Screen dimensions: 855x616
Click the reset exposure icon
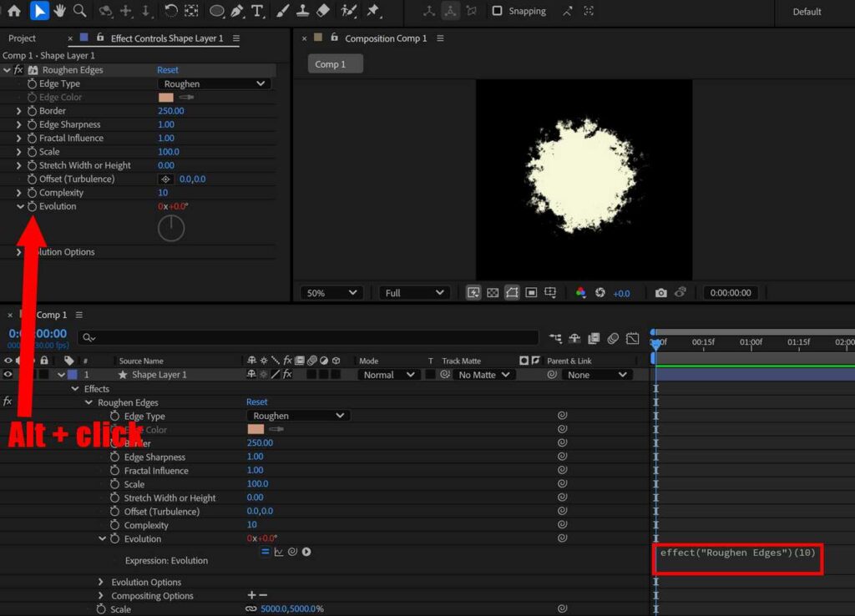pyautogui.click(x=600, y=293)
